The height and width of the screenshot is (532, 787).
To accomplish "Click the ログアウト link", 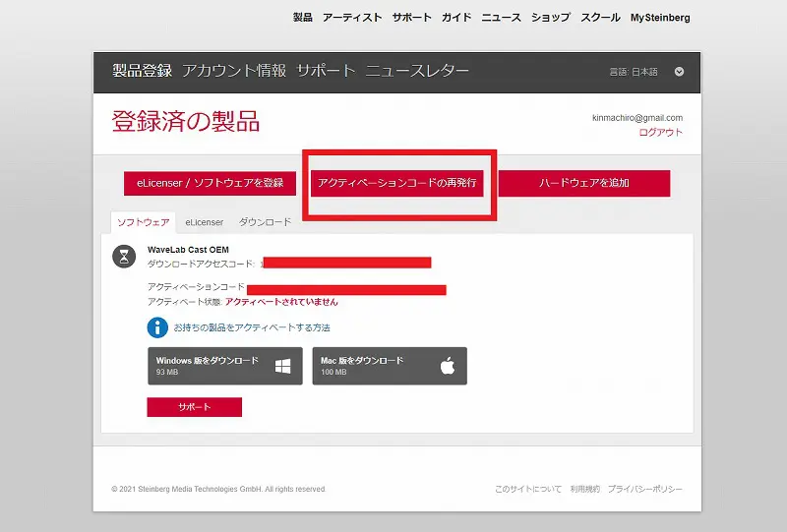I will click(660, 133).
